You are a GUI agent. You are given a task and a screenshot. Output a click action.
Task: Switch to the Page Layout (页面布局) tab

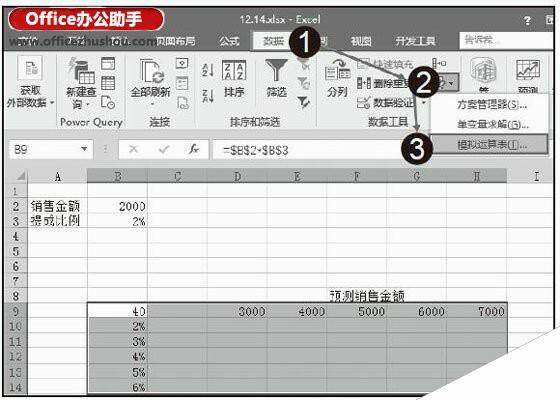click(x=176, y=41)
